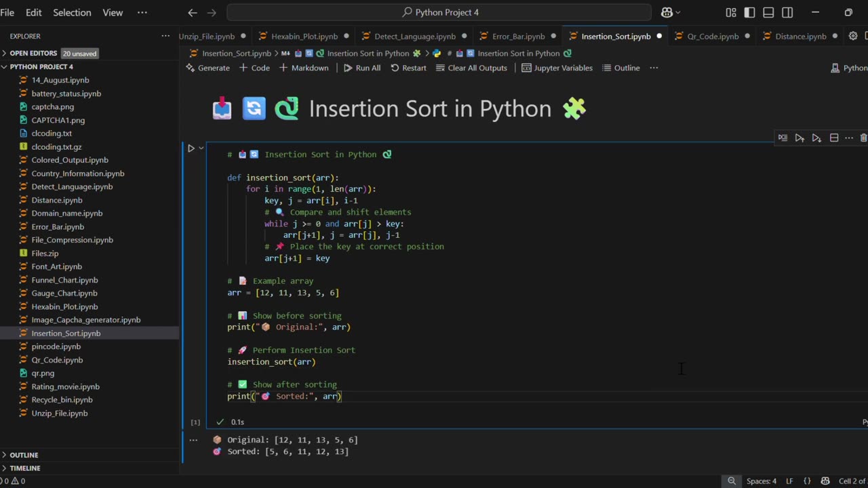
Task: Open the File menu
Action: pyautogui.click(x=7, y=12)
